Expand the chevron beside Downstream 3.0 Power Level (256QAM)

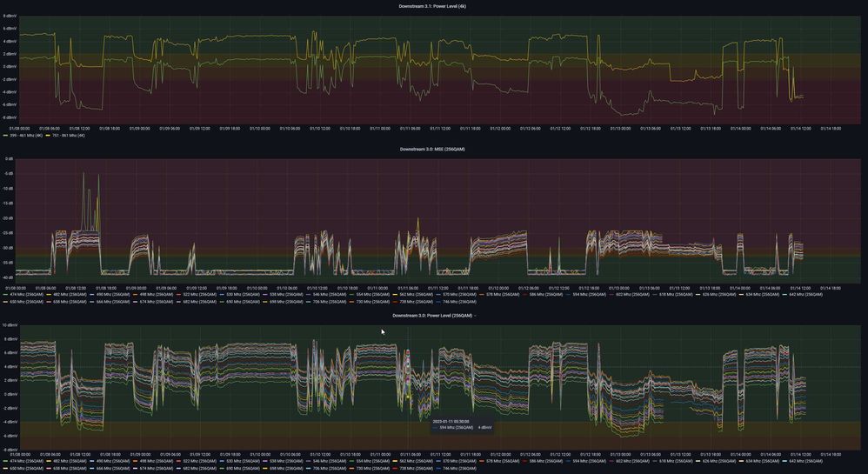point(475,316)
